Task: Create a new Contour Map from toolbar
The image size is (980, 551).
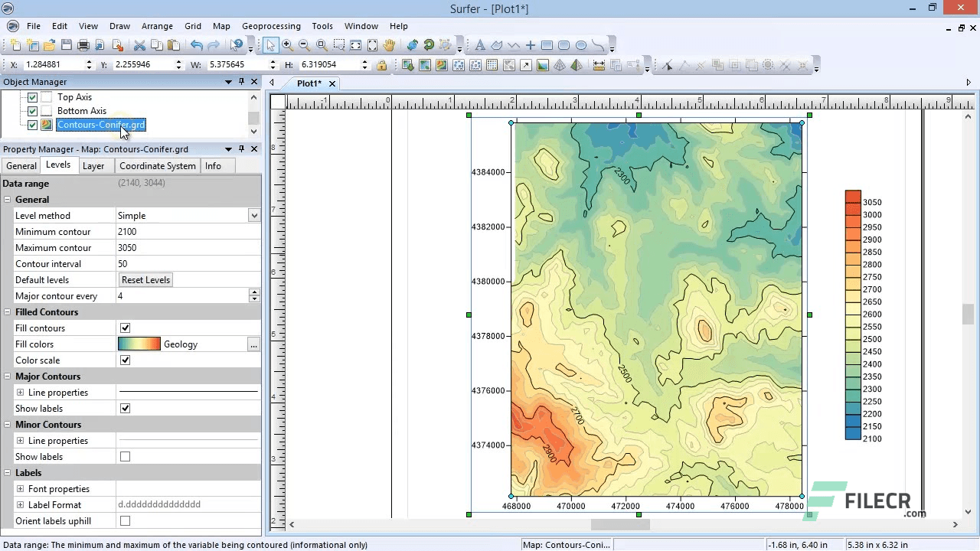Action: 442,65
